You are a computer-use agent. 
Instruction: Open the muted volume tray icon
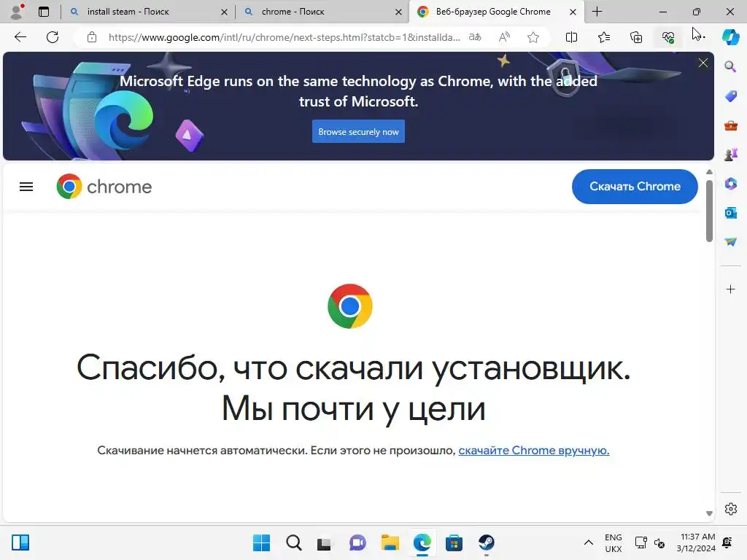[659, 542]
